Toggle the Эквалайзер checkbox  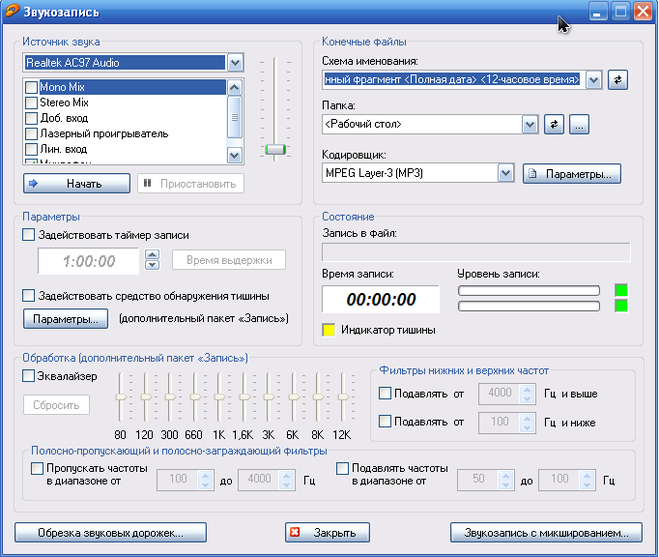click(x=29, y=375)
